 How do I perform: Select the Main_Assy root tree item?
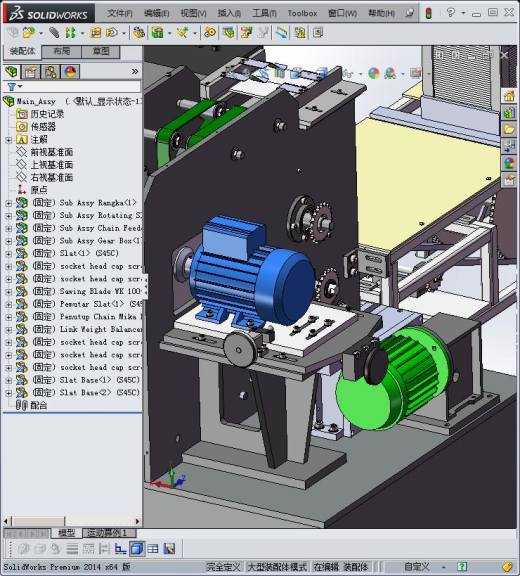click(x=72, y=101)
